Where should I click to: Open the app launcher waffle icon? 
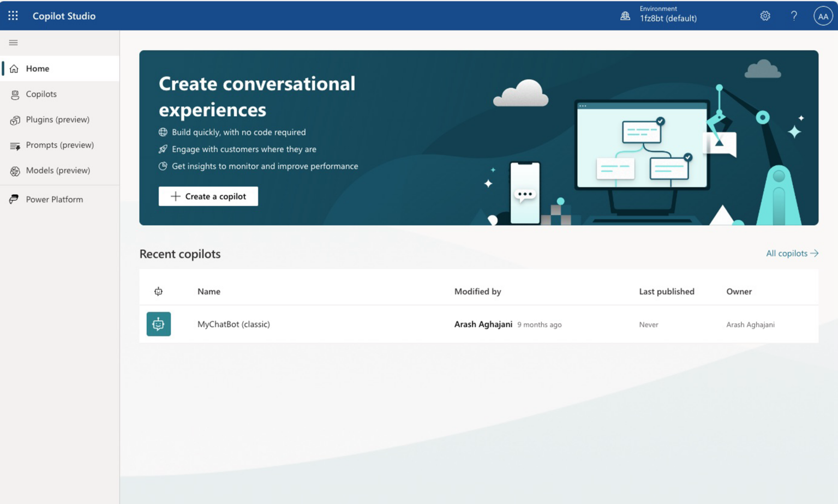[x=13, y=16]
